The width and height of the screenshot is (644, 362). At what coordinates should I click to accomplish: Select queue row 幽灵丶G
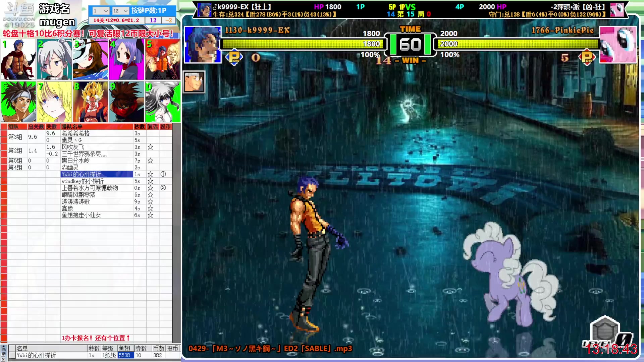click(97, 140)
